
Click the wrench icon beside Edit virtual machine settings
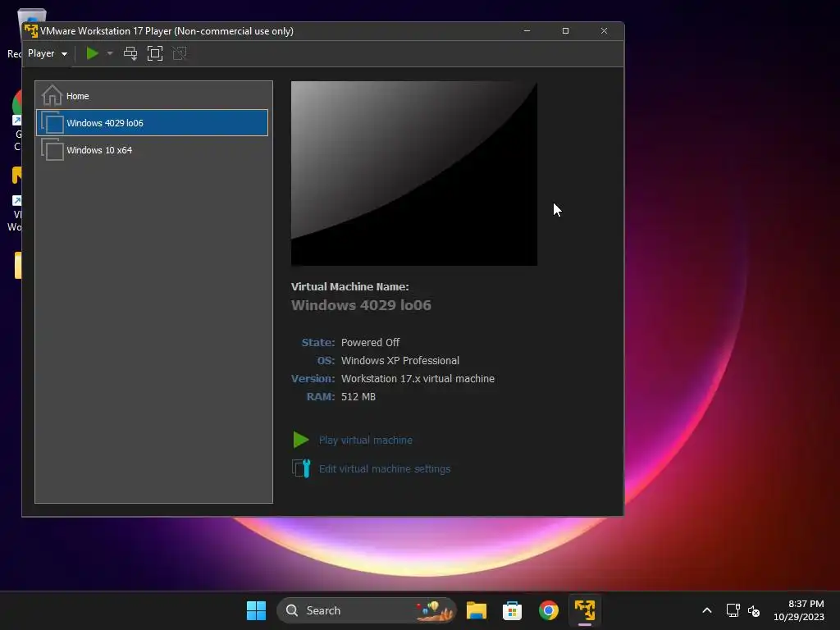point(301,468)
